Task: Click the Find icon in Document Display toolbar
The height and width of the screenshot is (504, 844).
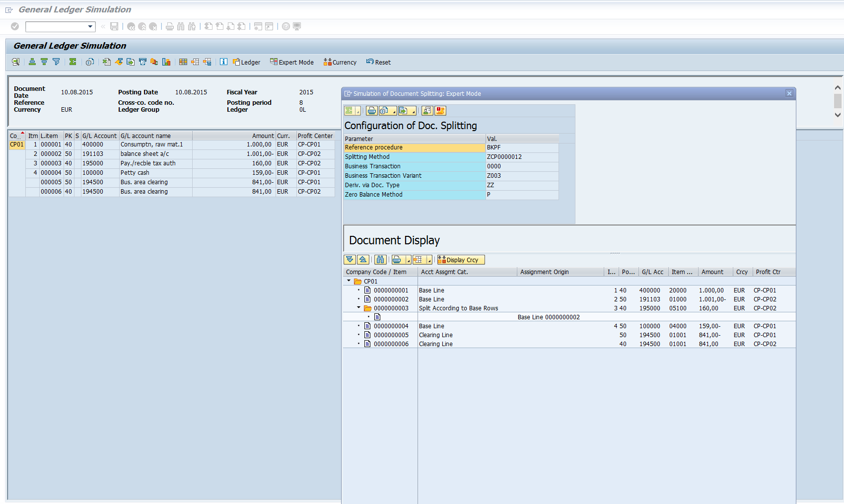Action: click(380, 259)
